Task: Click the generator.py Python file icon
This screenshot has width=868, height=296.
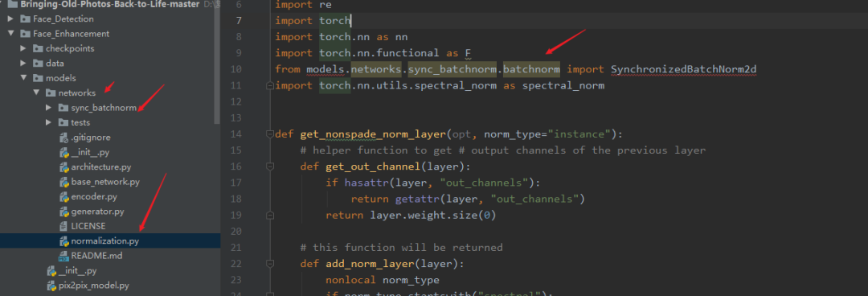Action: (x=63, y=212)
